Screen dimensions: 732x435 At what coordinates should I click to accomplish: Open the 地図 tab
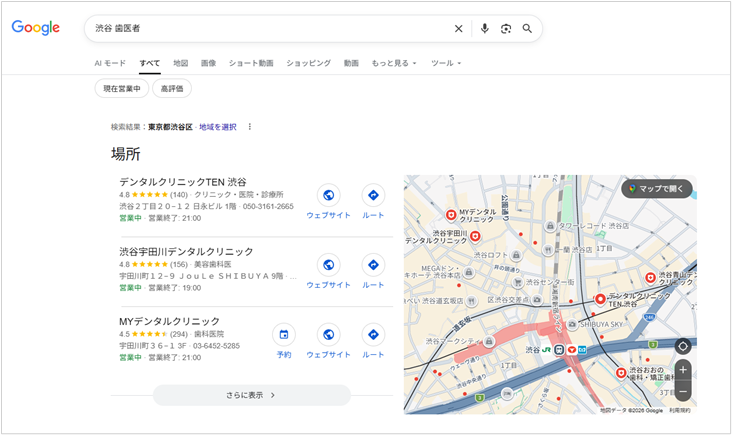tap(181, 63)
